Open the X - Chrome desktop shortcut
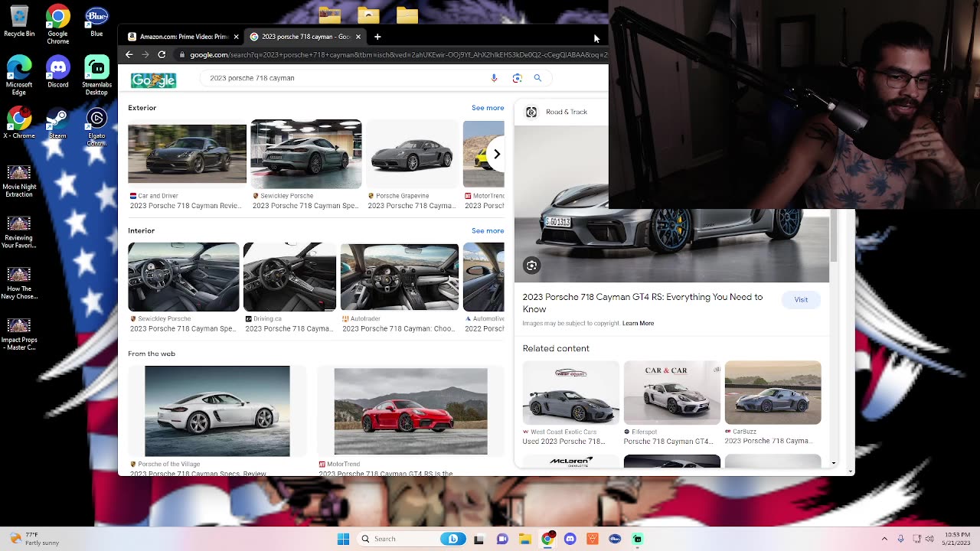 pyautogui.click(x=19, y=122)
